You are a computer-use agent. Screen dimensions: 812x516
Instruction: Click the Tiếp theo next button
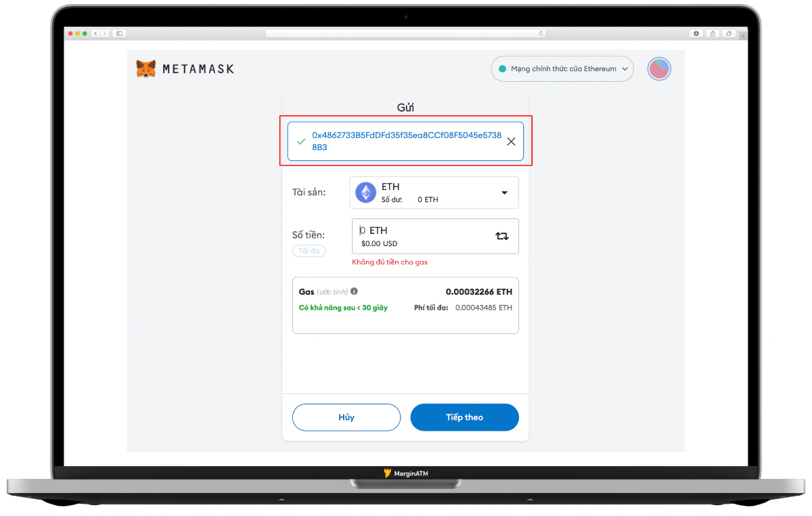pyautogui.click(x=464, y=417)
